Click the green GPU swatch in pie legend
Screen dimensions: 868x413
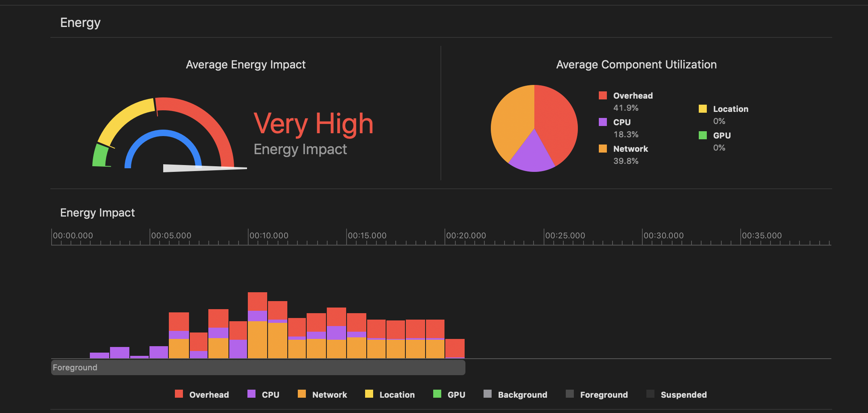tap(702, 135)
